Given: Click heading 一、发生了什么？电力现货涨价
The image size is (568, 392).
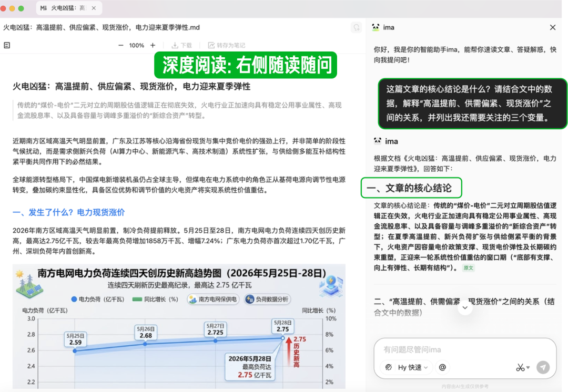Looking at the screenshot, I should [69, 212].
